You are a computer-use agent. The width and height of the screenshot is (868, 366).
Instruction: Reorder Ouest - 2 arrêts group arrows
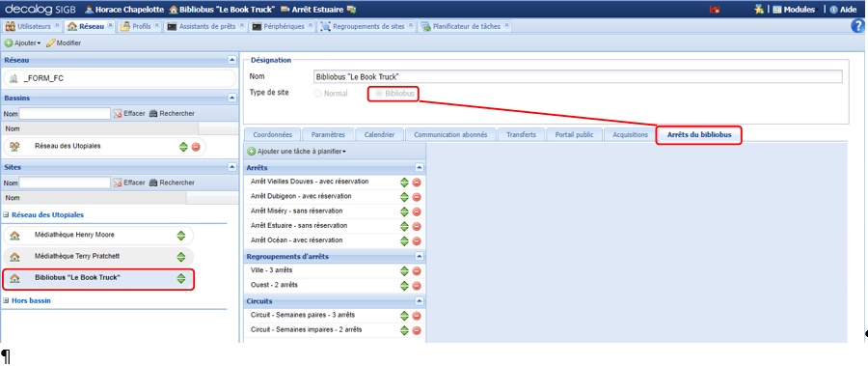click(405, 286)
